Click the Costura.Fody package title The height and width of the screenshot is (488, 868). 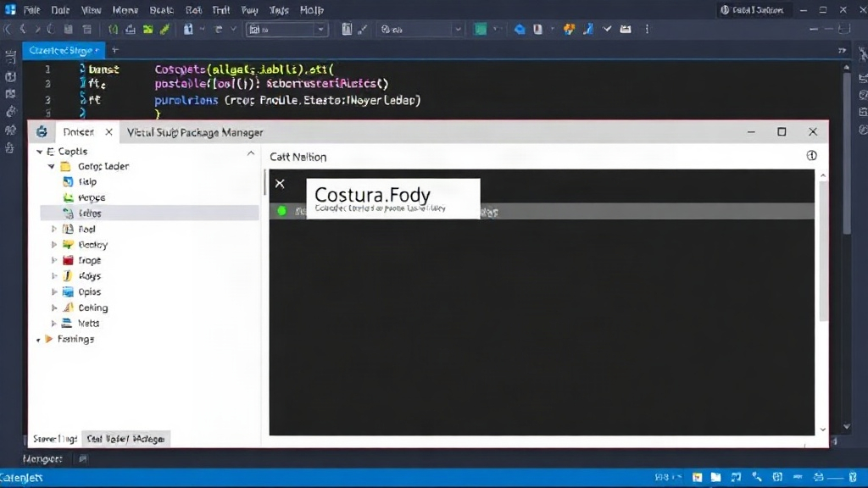pyautogui.click(x=372, y=194)
